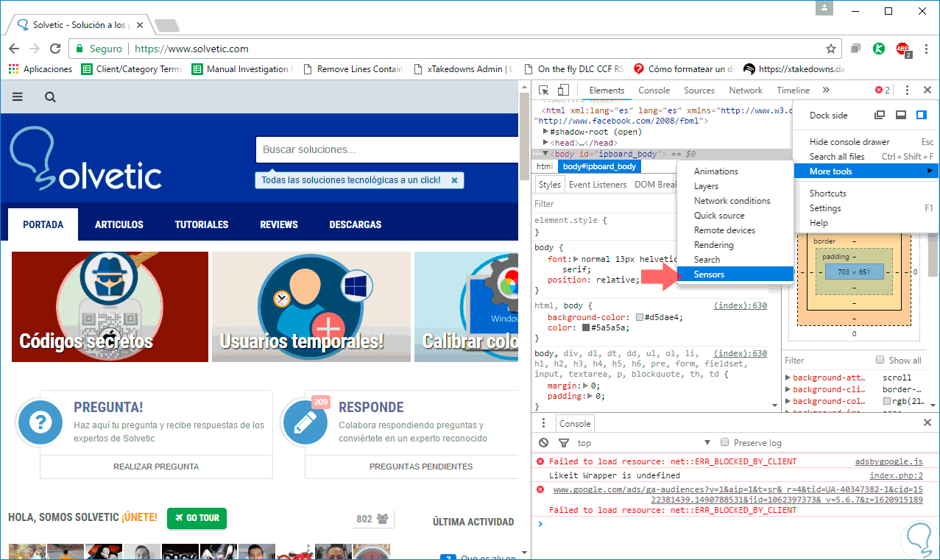Open the Aplicaciones apps grid shortcut
The image size is (940, 560).
coord(40,69)
